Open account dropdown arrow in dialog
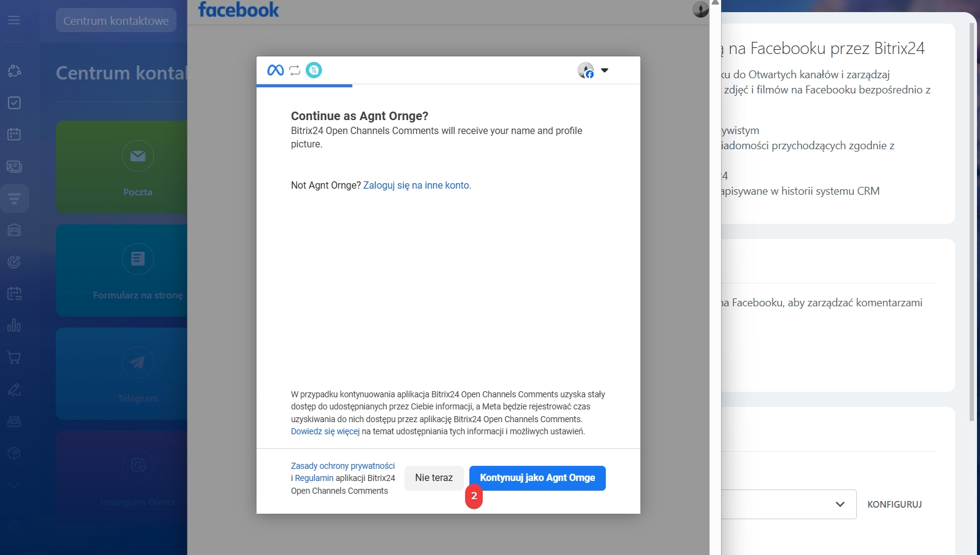 point(605,70)
